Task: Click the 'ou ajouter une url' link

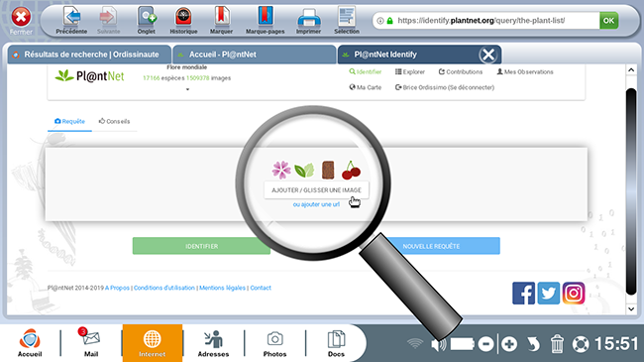Action: 316,204
